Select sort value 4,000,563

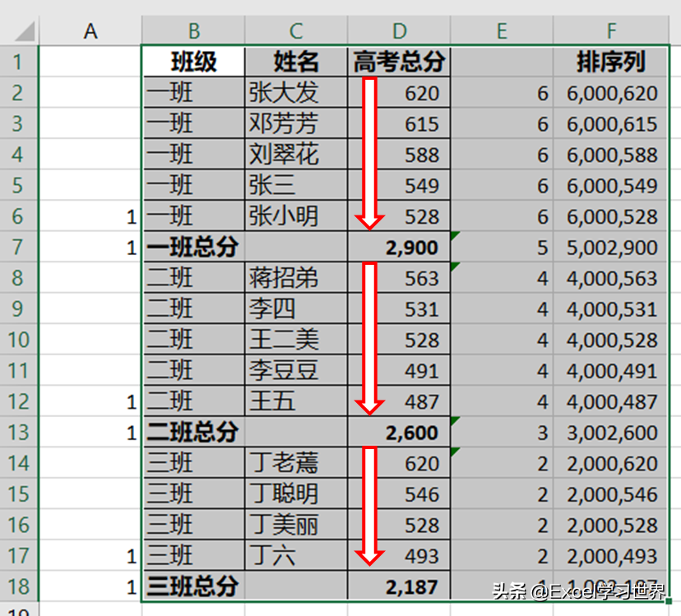tap(611, 278)
